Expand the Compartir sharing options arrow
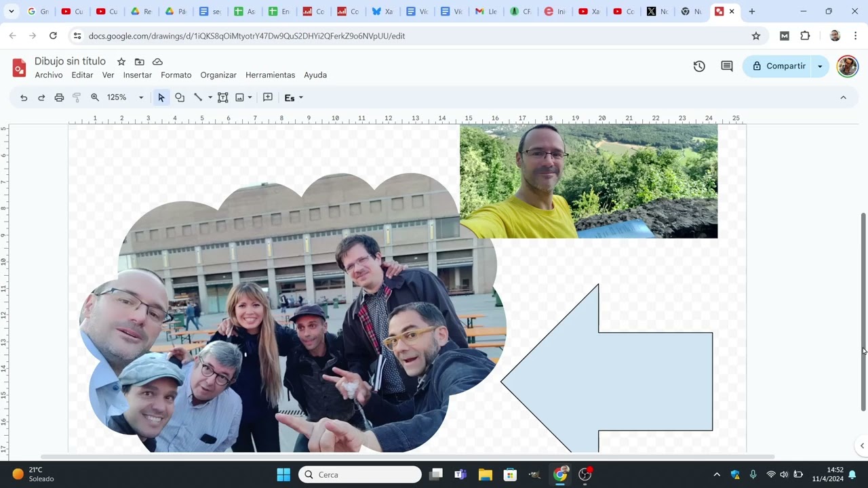 coord(820,66)
